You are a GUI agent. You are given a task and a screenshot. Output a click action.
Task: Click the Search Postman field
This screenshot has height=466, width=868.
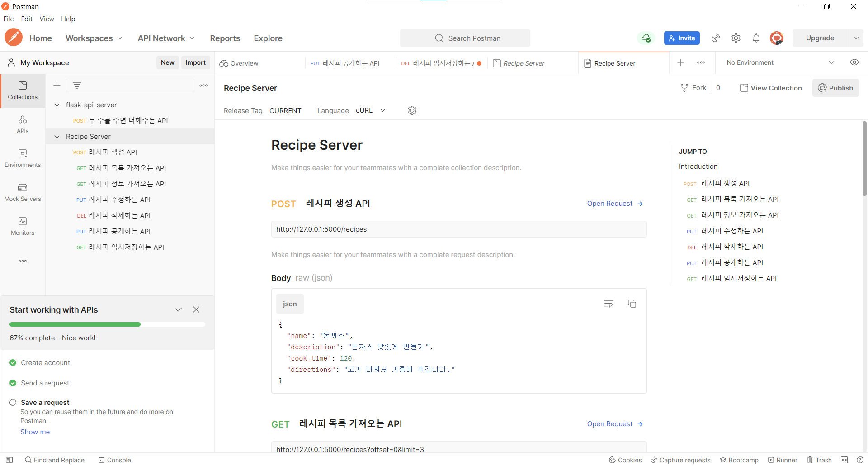[x=465, y=38]
